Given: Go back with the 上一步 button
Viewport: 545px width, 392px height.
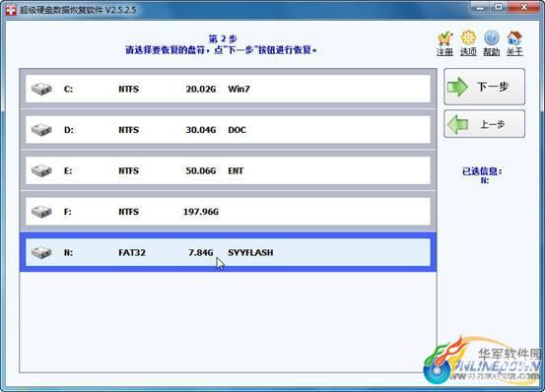Looking at the screenshot, I should point(484,124).
